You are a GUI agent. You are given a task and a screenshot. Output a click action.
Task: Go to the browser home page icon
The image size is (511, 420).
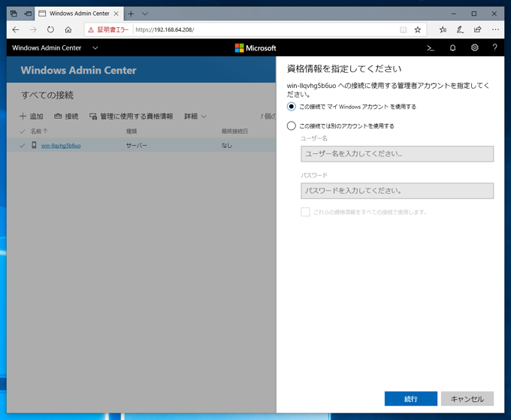tap(68, 29)
